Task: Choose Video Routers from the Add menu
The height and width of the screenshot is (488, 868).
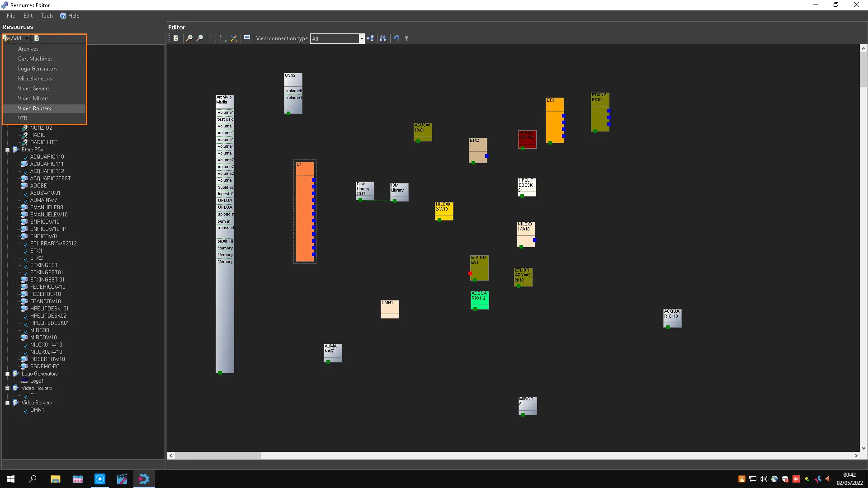Action: click(34, 108)
